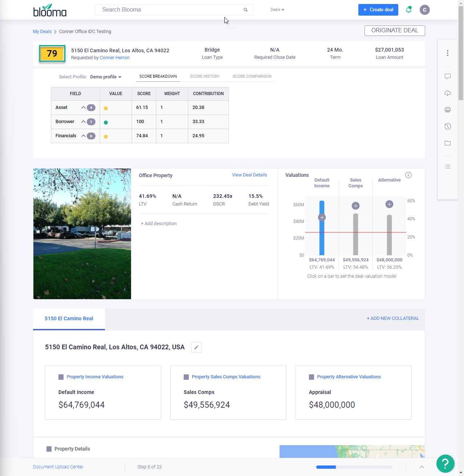
Task: Open Property Income Valuations link
Action: (95, 377)
